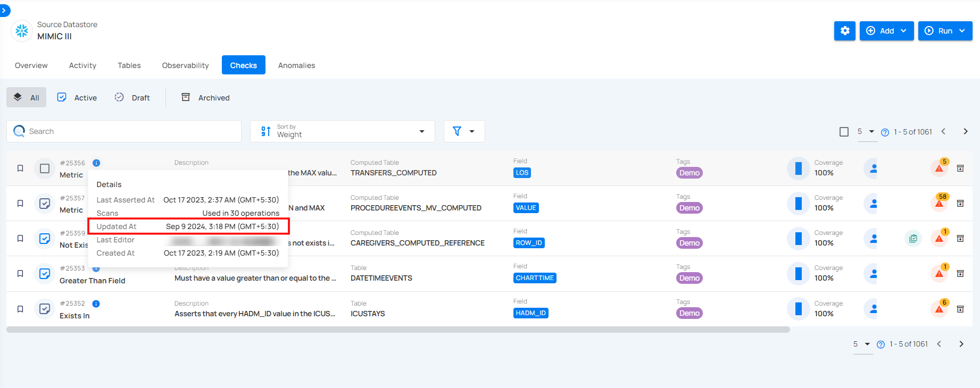The width and height of the screenshot is (980, 388).
Task: Open anomalies warning for DATETIMEEVENTS row
Action: tap(940, 273)
